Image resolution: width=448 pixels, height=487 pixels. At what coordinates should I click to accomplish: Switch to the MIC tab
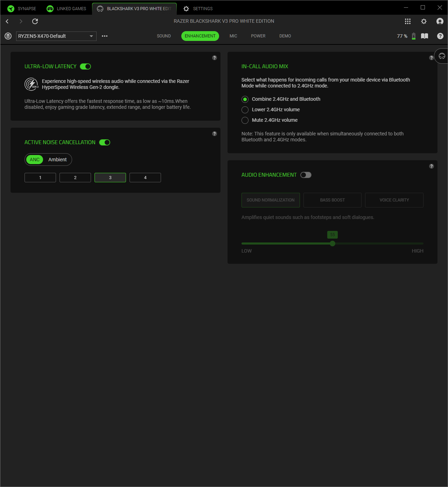[233, 36]
